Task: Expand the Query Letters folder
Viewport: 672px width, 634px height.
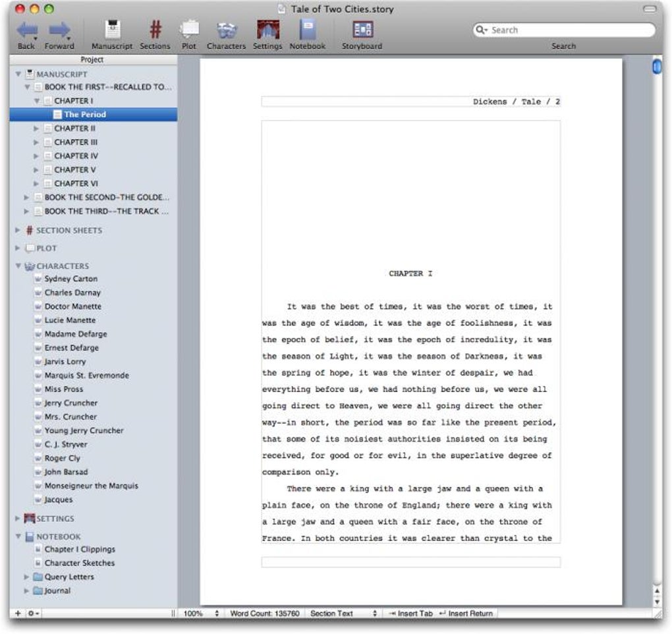Action: click(26, 577)
